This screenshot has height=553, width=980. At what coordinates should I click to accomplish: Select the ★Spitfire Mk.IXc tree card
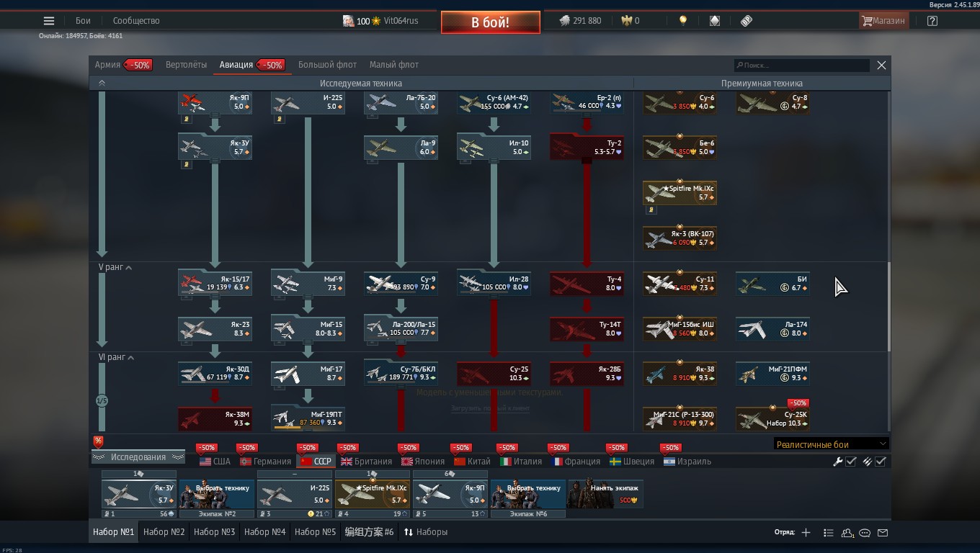(680, 193)
